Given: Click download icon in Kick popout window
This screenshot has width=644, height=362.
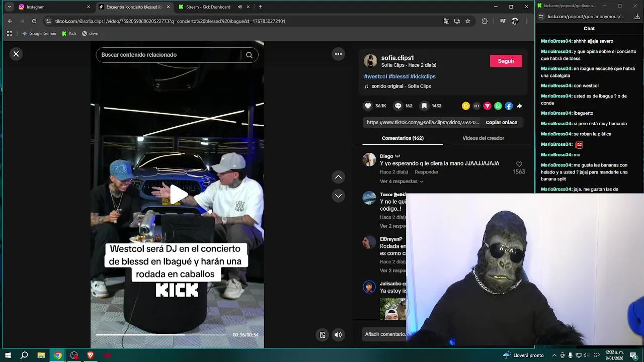Looking at the screenshot, I should coord(637,17).
